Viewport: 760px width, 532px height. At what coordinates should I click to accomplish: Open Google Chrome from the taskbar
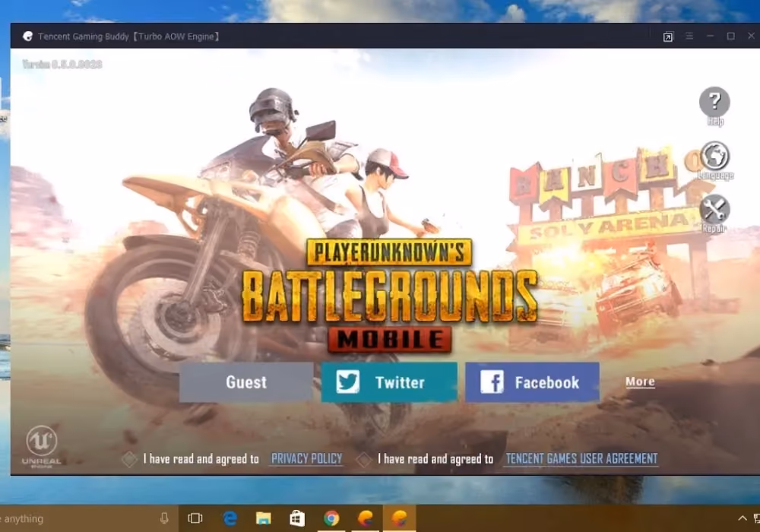331,519
